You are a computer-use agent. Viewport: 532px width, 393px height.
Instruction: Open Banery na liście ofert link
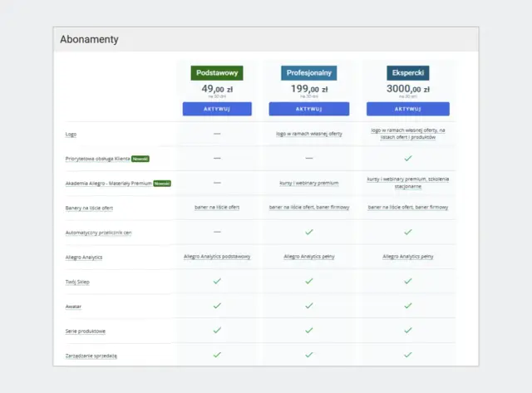[89, 208]
